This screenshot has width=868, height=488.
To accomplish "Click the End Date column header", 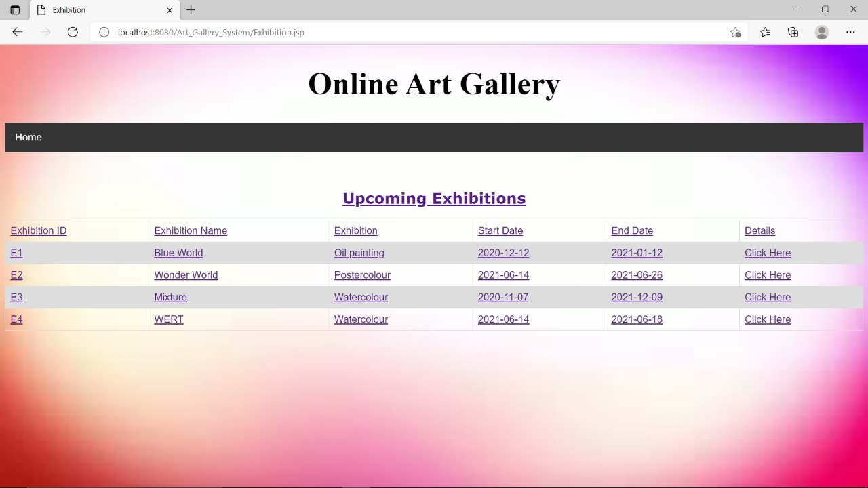I will coord(632,230).
